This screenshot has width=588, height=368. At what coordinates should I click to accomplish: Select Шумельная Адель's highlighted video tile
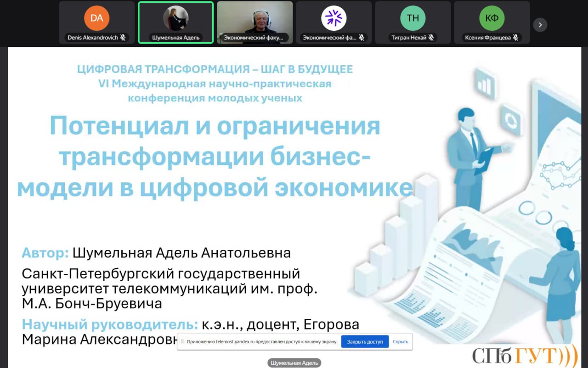coord(175,23)
